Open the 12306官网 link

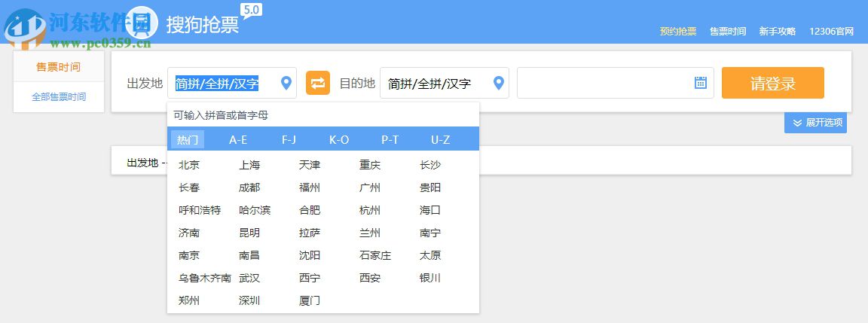[832, 32]
